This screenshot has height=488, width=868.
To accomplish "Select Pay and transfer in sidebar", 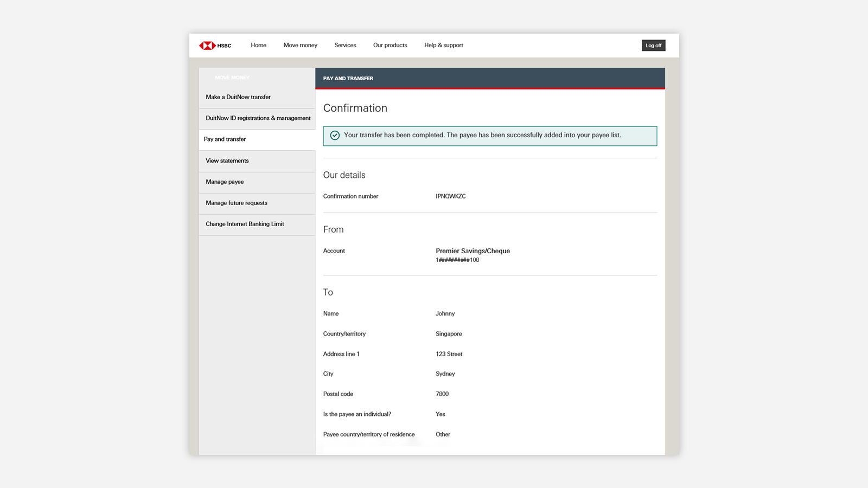I will tap(257, 139).
